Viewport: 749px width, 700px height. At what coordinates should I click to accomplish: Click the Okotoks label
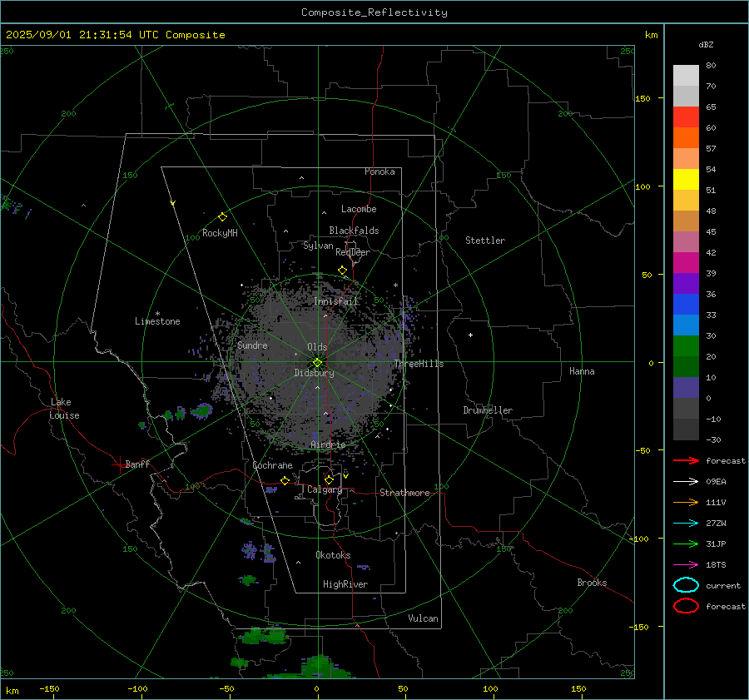click(x=333, y=555)
